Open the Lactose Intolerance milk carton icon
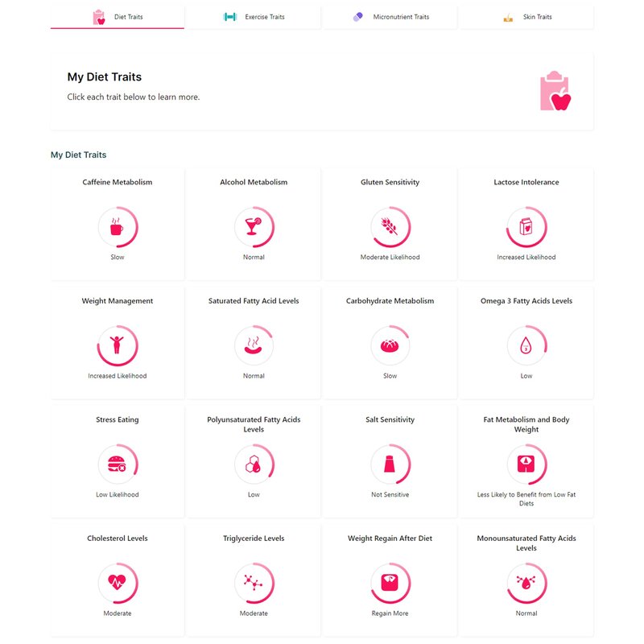 [x=526, y=227]
